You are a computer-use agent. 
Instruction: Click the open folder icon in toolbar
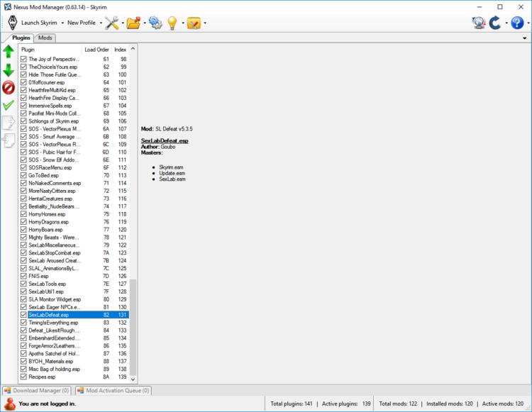(133, 23)
